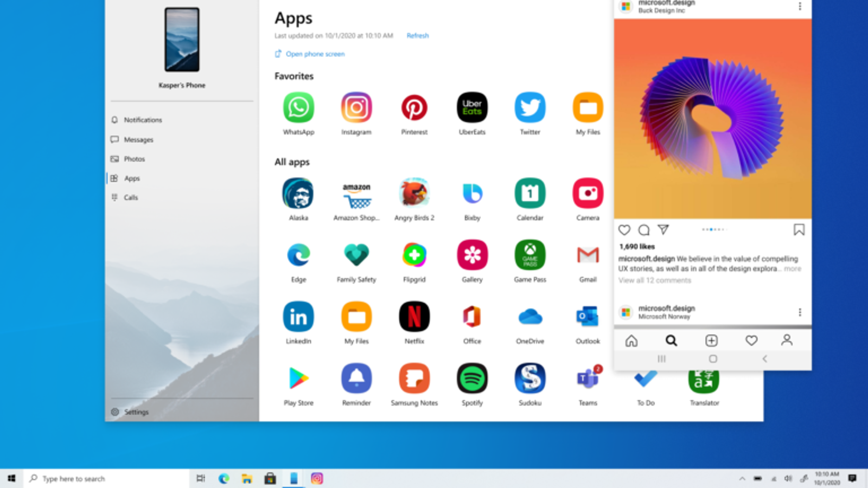
Task: Open the Flipgrid app
Action: pyautogui.click(x=414, y=255)
